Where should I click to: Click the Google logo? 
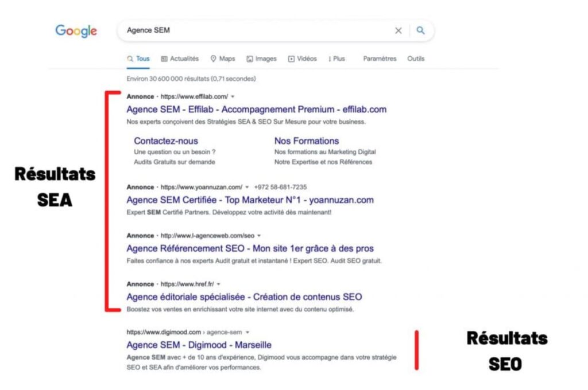pos(76,31)
